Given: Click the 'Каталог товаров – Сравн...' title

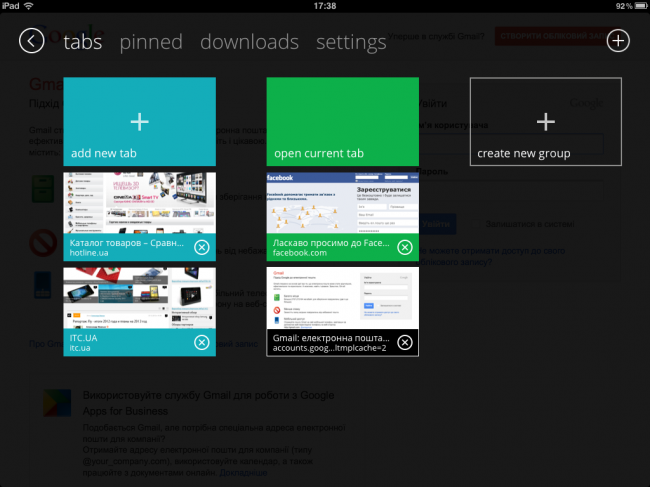Looking at the screenshot, I should point(126,242).
